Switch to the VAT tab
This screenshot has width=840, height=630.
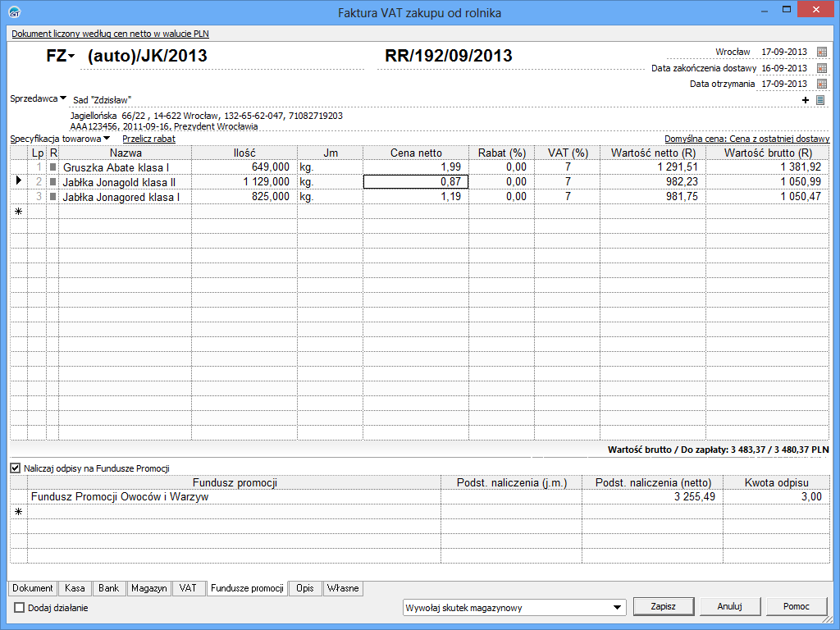(188, 588)
